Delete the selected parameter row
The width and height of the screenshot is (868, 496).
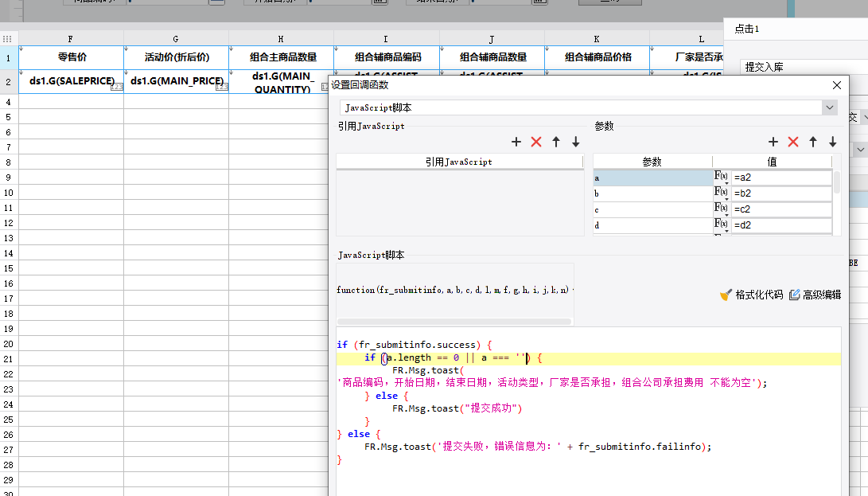point(793,142)
